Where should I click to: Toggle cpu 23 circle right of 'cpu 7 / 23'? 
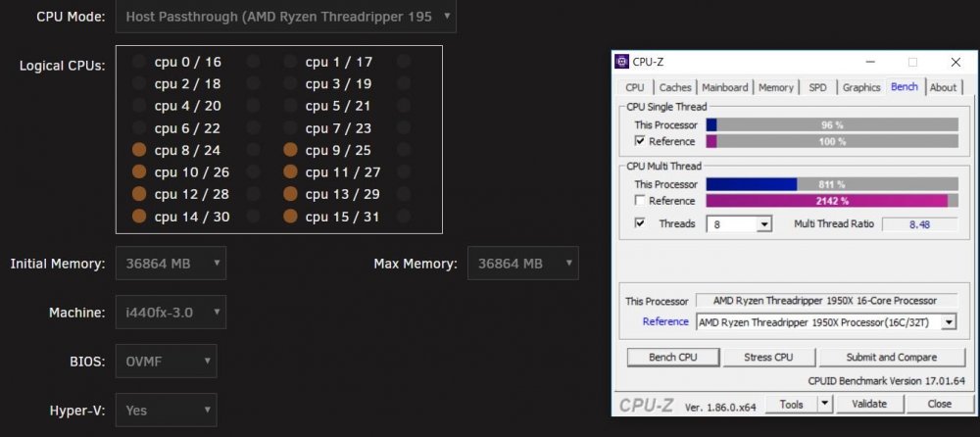click(404, 127)
